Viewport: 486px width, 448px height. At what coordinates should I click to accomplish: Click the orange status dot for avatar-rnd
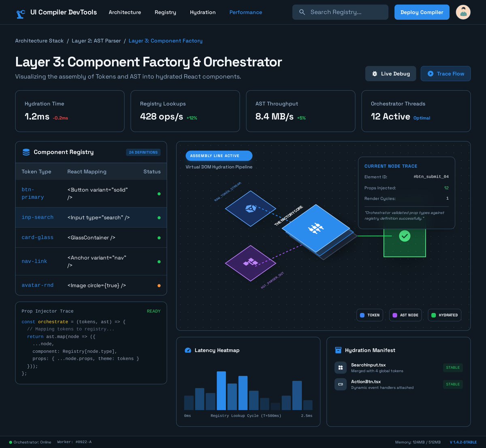[x=159, y=286]
